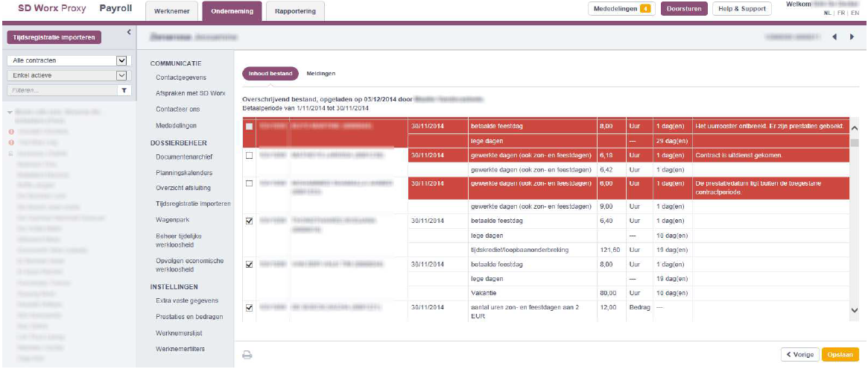The width and height of the screenshot is (868, 372).
Task: Collapse the left sidebar with the chevron
Action: [129, 32]
